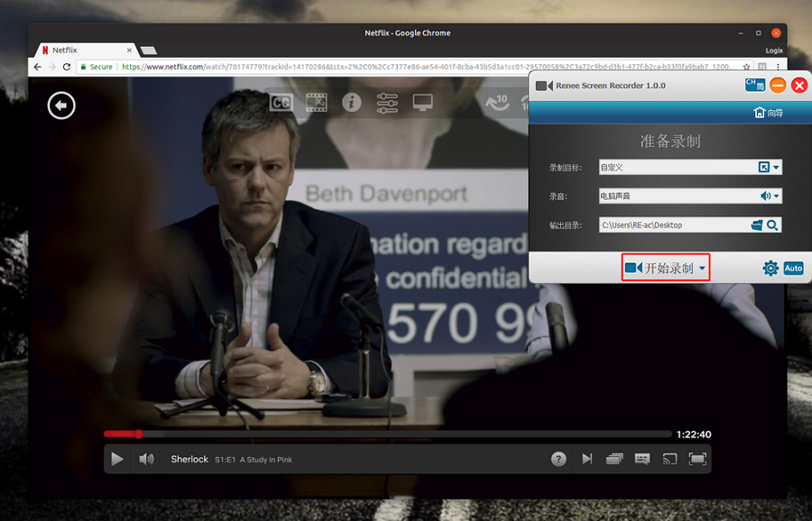
Task: Click the Logix profile label in Chrome
Action: pos(774,50)
